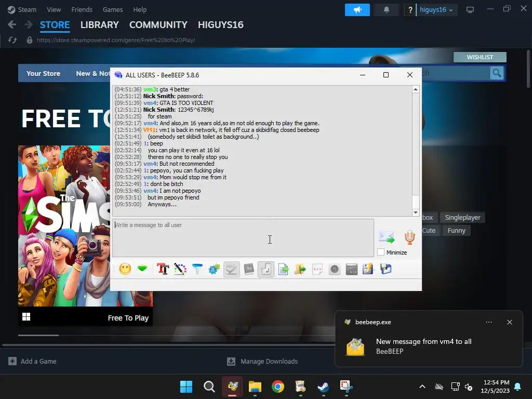
Task: Dismiss the beebeep.exe notification
Action: point(510,322)
